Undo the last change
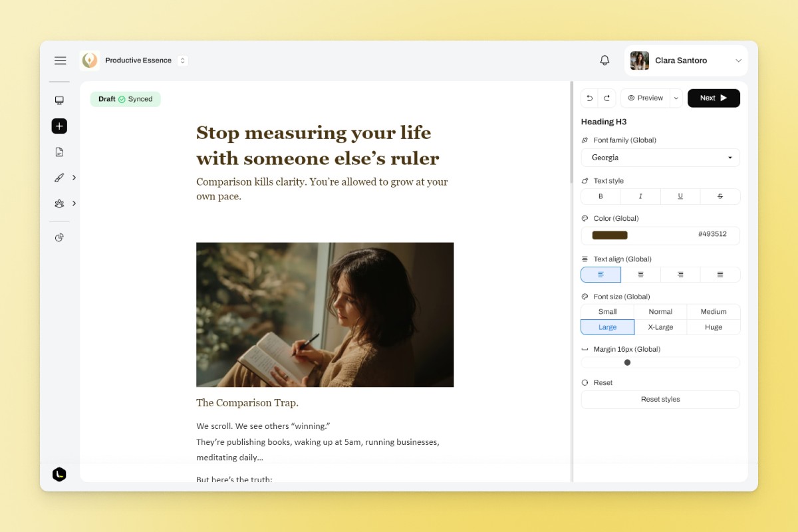The width and height of the screenshot is (798, 532). coord(589,98)
